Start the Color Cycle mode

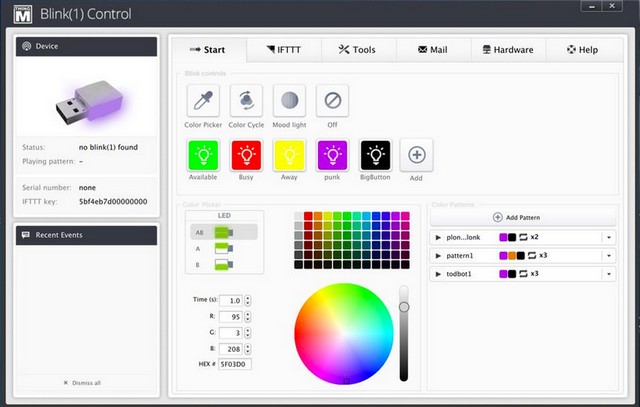(x=246, y=101)
